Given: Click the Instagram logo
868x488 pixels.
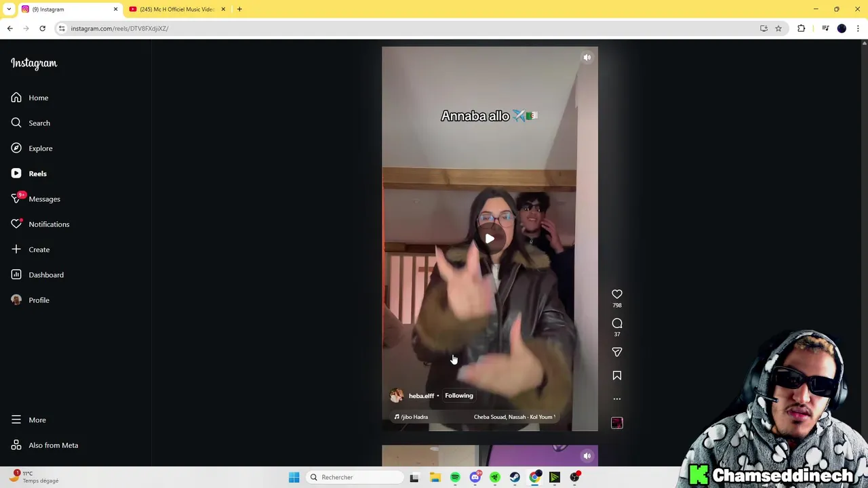Looking at the screenshot, I should click(x=34, y=63).
